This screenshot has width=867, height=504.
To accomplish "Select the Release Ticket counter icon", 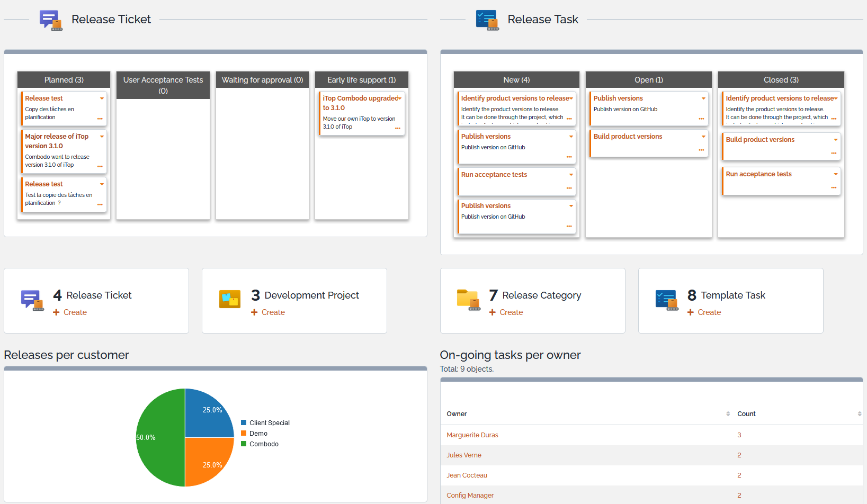I will pos(32,300).
